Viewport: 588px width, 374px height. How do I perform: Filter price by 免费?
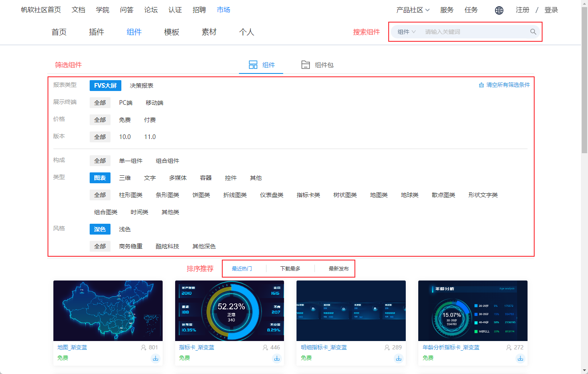125,120
